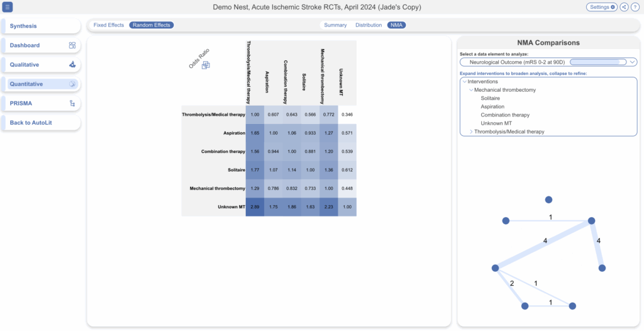The height and width of the screenshot is (331, 644).
Task: Click the PRISMA flow diagram icon
Action: tap(72, 103)
